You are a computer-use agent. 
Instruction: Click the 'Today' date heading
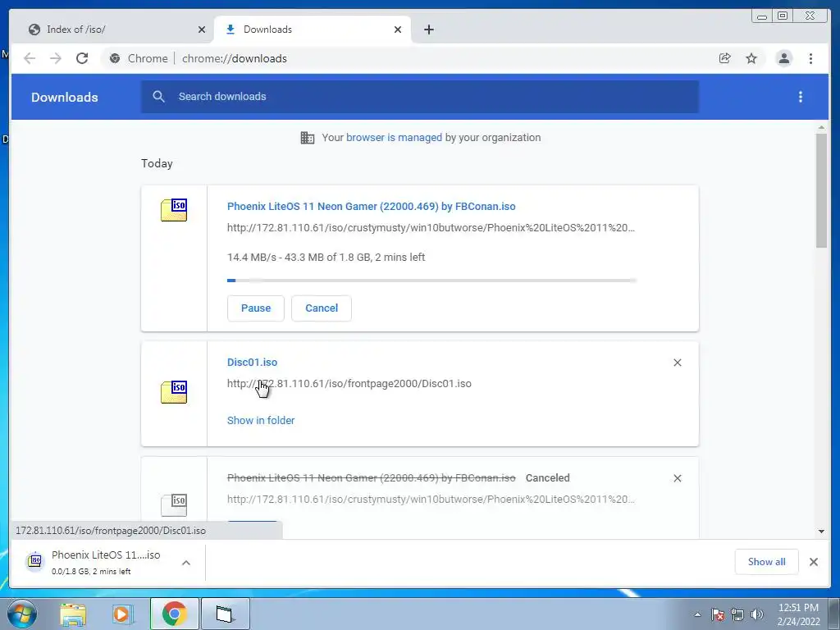click(x=157, y=163)
